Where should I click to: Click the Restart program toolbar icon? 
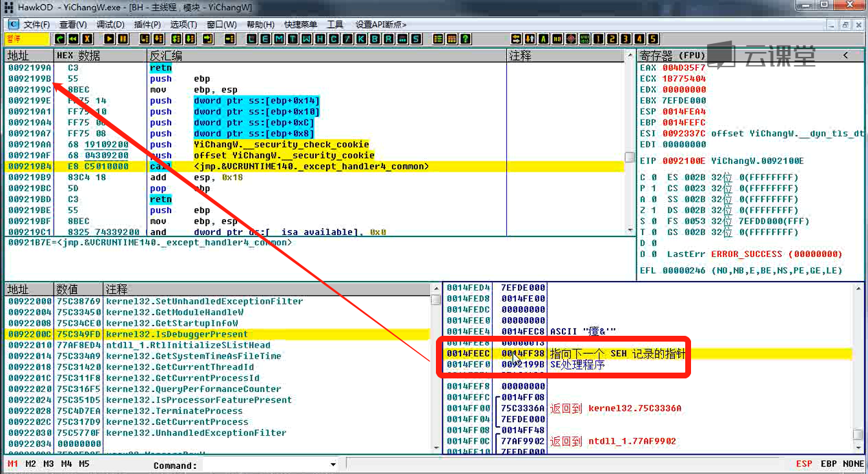click(59, 39)
